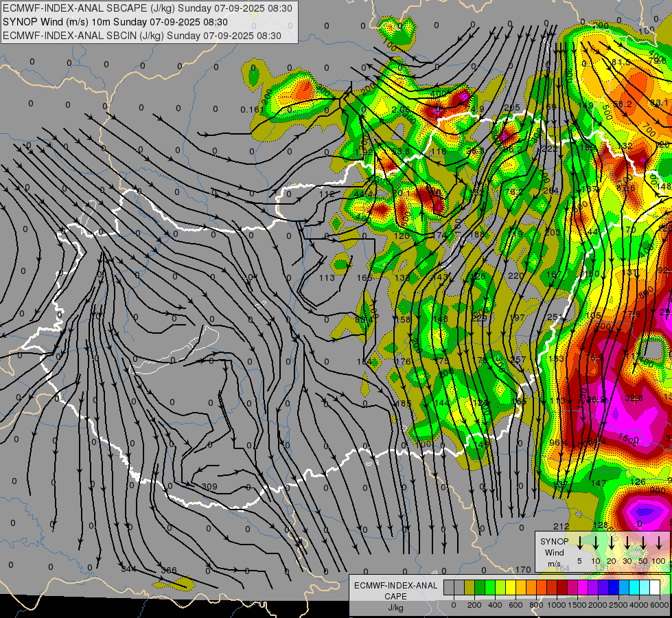
Task: Click the map value 158
Action: pyautogui.click(x=403, y=319)
